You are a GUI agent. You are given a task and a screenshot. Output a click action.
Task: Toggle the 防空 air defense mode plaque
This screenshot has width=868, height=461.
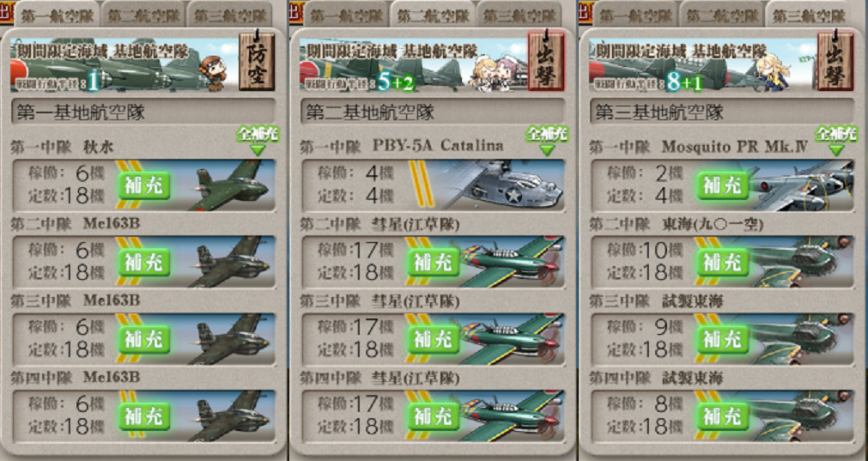point(257,62)
